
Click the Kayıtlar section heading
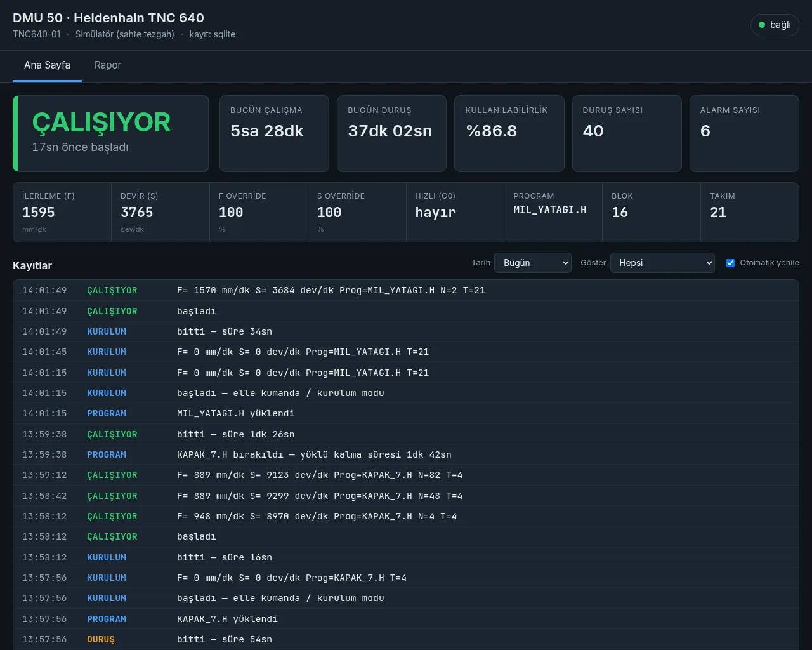(32, 265)
